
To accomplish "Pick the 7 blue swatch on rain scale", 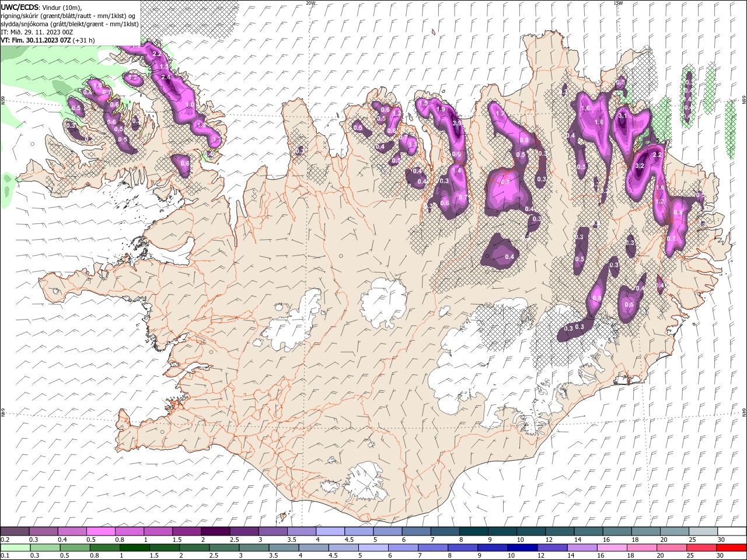I will (432, 548).
